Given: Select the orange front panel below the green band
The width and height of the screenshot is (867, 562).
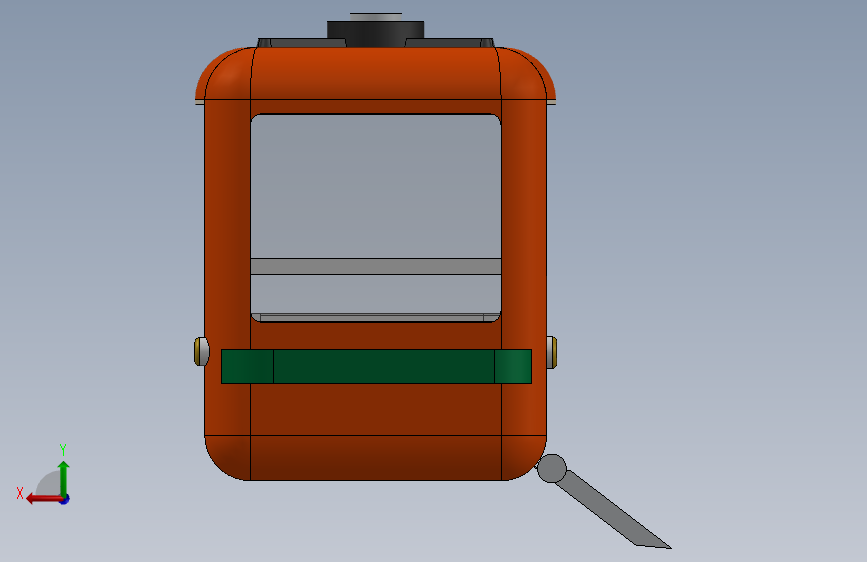Looking at the screenshot, I should [x=376, y=409].
